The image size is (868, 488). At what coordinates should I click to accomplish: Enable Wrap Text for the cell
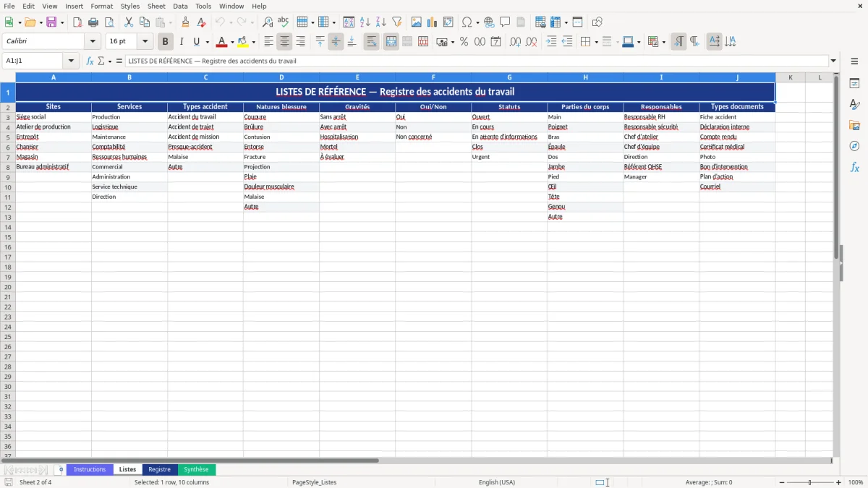pyautogui.click(x=372, y=42)
